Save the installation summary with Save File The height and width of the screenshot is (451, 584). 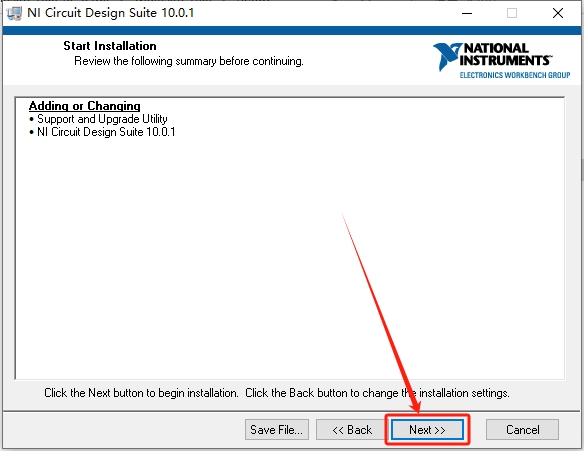tap(277, 430)
